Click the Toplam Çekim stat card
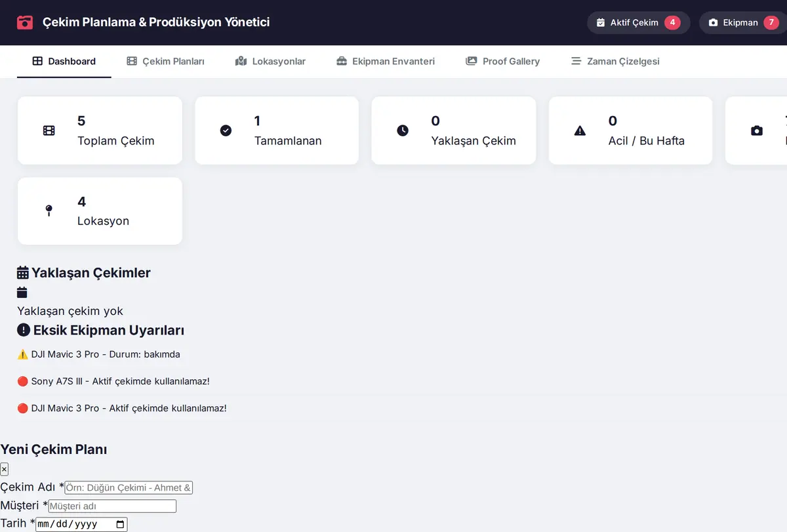Viewport: 787px width, 532px height. tap(100, 131)
